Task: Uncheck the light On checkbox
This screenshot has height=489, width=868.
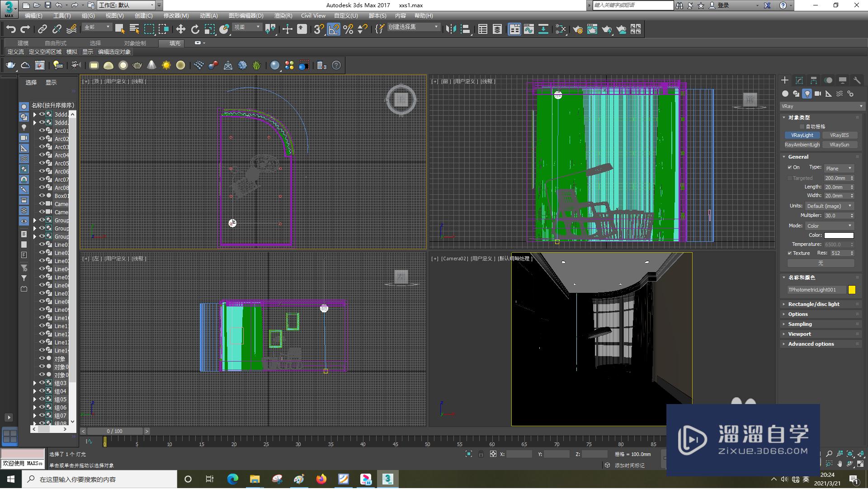Action: coord(790,167)
